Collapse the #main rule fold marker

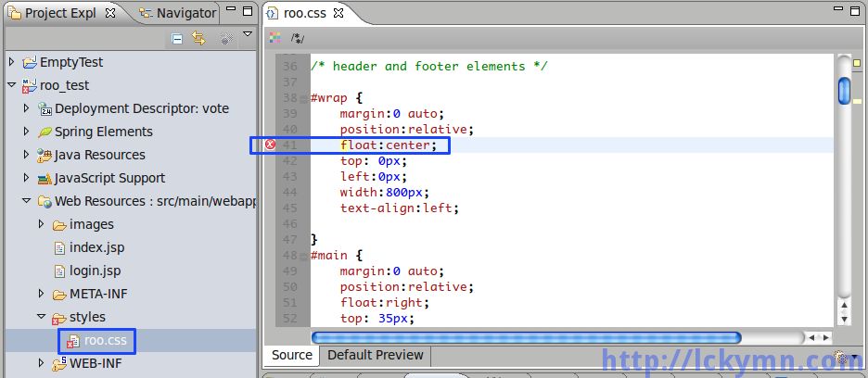(303, 257)
